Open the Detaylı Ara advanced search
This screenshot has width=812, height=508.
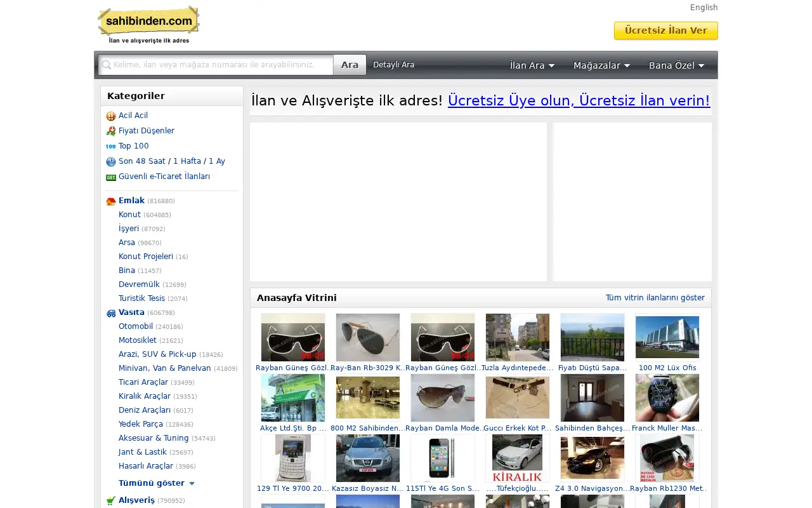(x=393, y=65)
